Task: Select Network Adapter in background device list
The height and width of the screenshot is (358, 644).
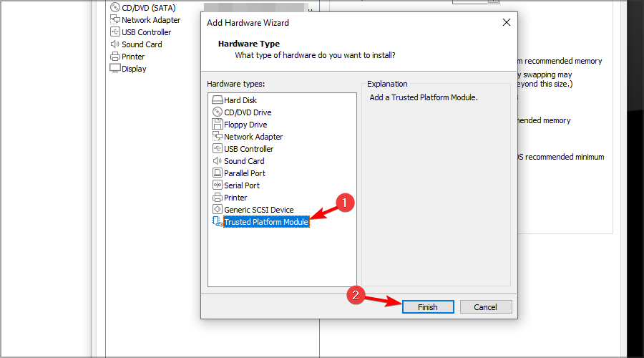Action: tap(151, 20)
